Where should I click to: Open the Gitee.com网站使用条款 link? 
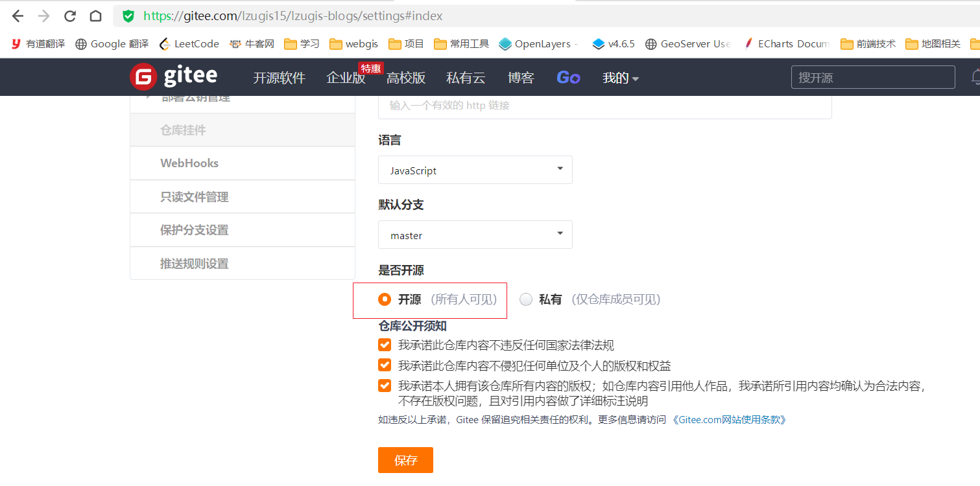click(731, 419)
